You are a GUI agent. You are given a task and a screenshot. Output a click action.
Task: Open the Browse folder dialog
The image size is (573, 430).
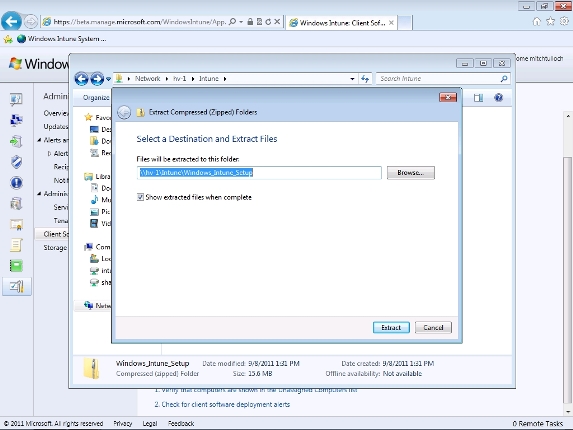pyautogui.click(x=410, y=172)
